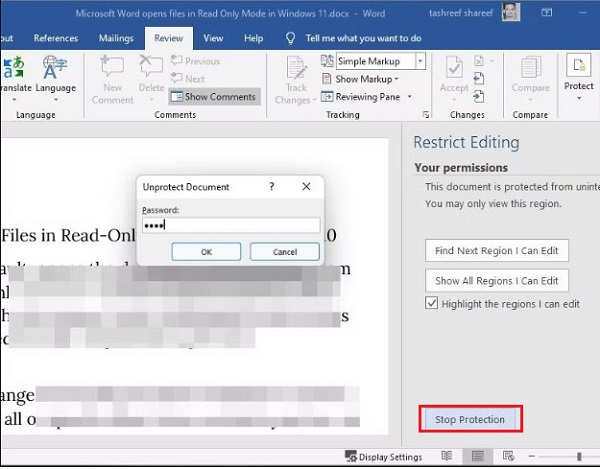Switch to the References tab
This screenshot has width=600, height=469.
pyautogui.click(x=56, y=38)
